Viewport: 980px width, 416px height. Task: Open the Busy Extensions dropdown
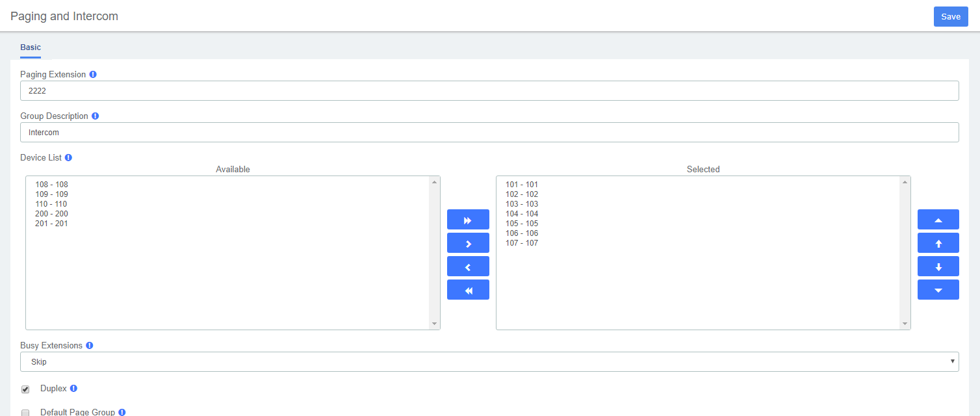click(x=489, y=362)
